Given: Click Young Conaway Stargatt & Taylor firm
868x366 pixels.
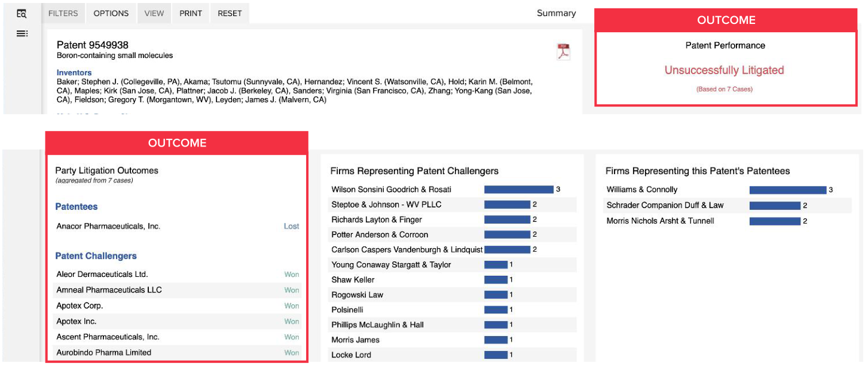Looking at the screenshot, I should click(392, 264).
